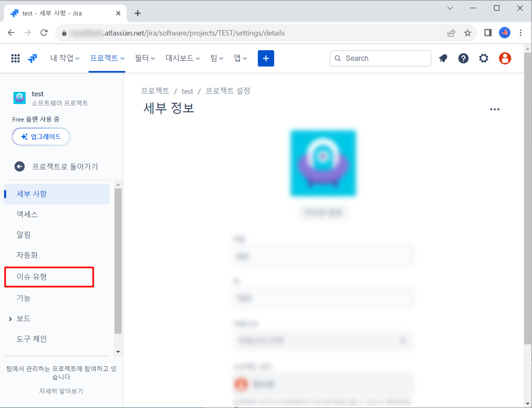The image size is (532, 408).
Task: Expand the 내 작업 dropdown
Action: coord(65,58)
